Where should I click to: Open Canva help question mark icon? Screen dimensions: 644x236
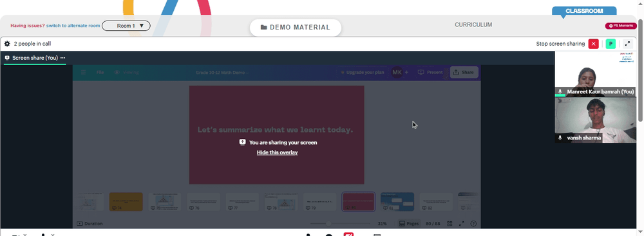click(x=473, y=224)
